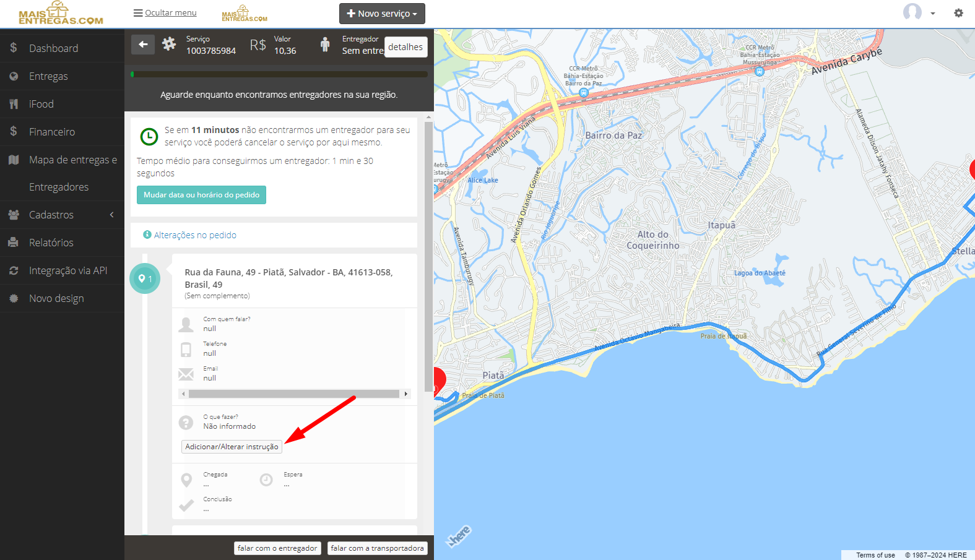Image resolution: width=975 pixels, height=560 pixels.
Task: Click Adicionar/Alterar instrução button
Action: point(232,447)
